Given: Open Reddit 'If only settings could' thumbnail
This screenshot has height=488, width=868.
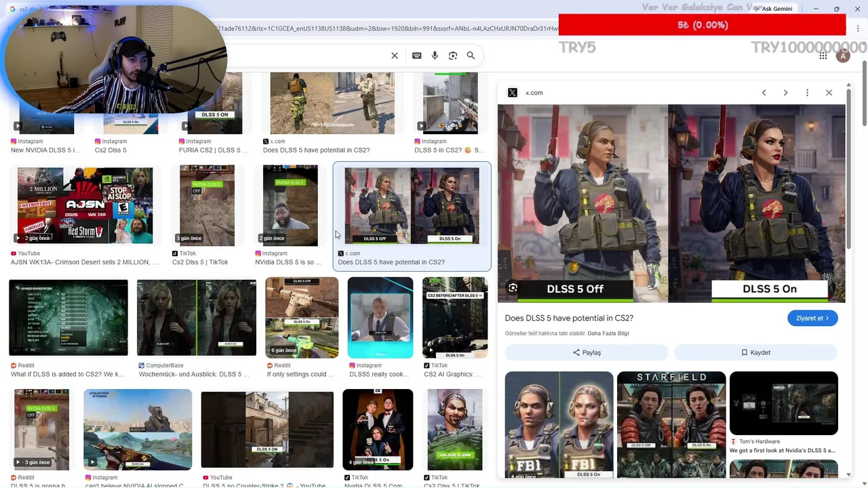Looking at the screenshot, I should tap(302, 317).
